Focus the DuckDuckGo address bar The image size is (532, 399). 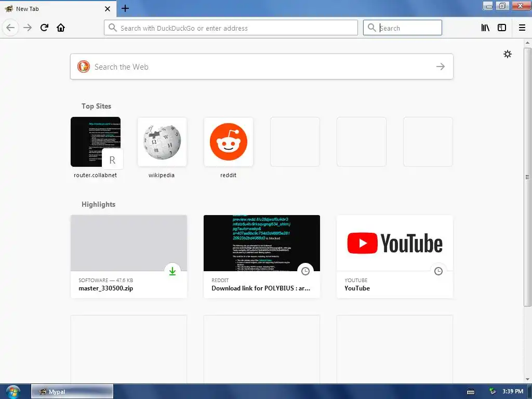(231, 28)
